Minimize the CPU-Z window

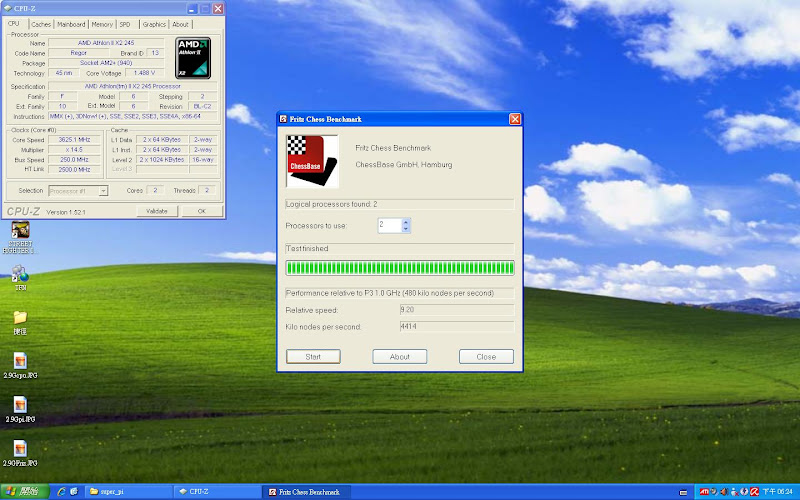pyautogui.click(x=192, y=9)
